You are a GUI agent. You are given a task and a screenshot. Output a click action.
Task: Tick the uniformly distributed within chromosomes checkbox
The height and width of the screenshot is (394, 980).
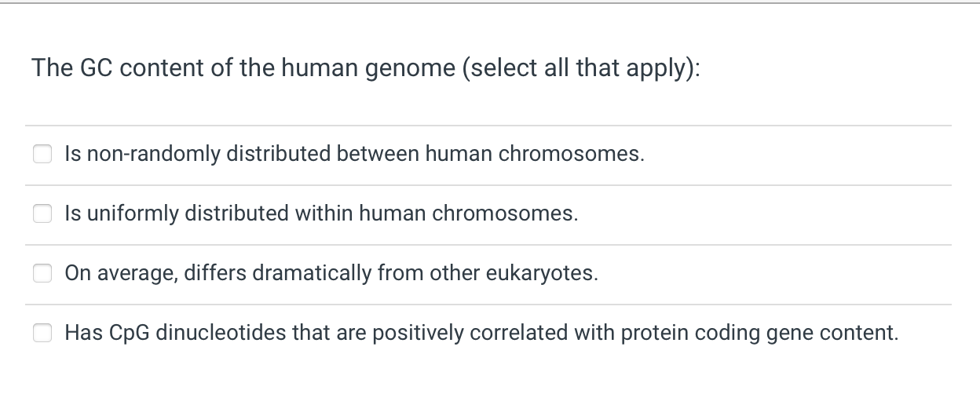coord(42,213)
